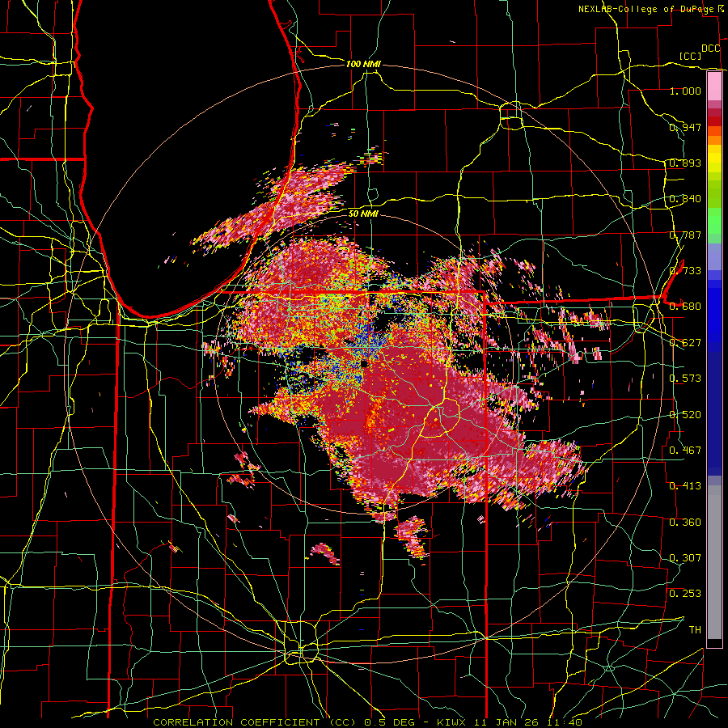Screen dimensions: 728x728
Task: Click the KIWX station identifier in the caption
Action: pos(453,722)
